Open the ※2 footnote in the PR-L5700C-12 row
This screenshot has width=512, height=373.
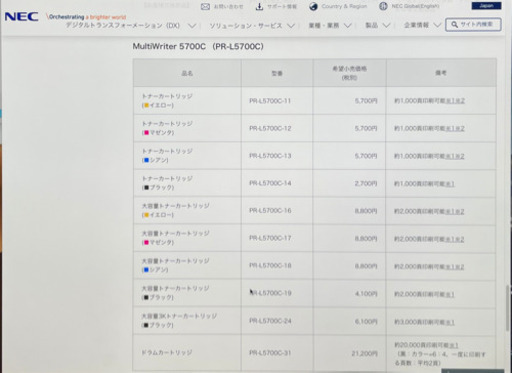460,128
